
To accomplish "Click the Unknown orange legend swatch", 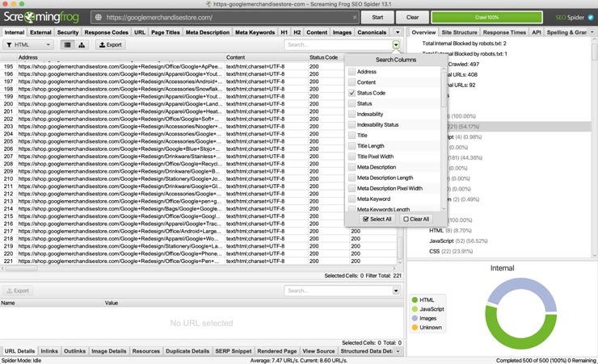I will tap(415, 328).
